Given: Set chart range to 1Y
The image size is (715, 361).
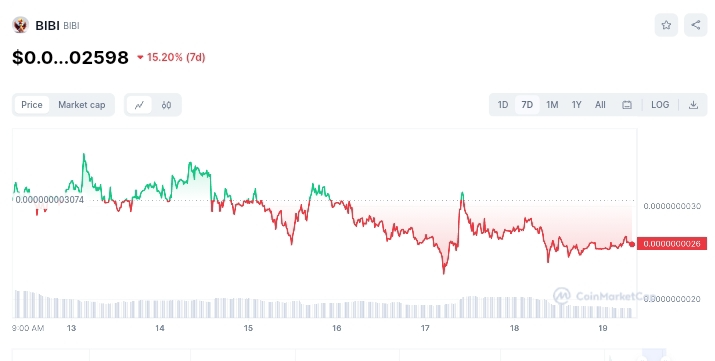Looking at the screenshot, I should click(x=576, y=105).
